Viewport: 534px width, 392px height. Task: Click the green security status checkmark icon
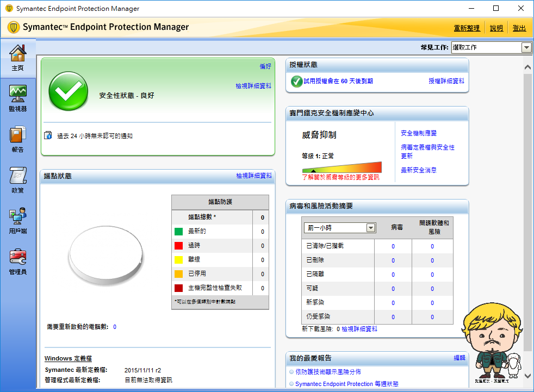click(69, 91)
